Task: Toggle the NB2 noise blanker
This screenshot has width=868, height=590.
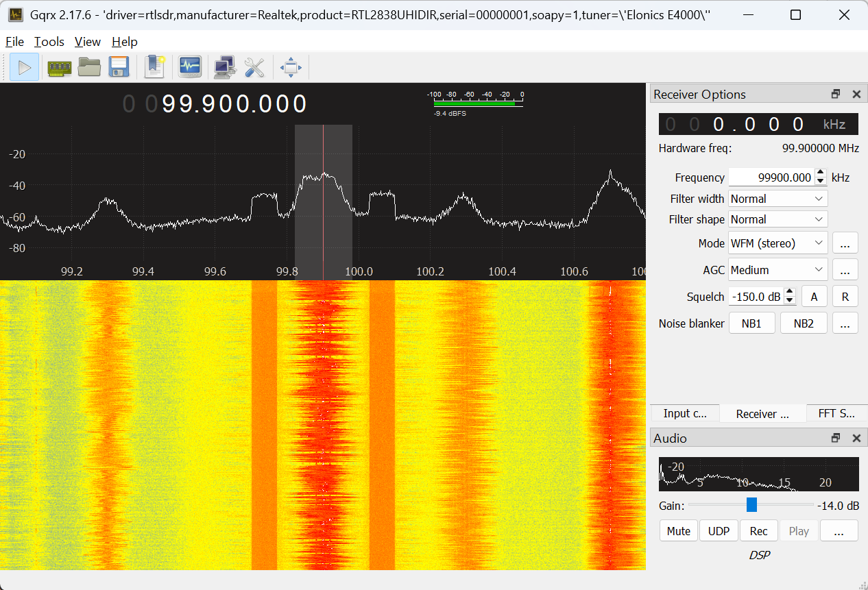Action: 804,323
